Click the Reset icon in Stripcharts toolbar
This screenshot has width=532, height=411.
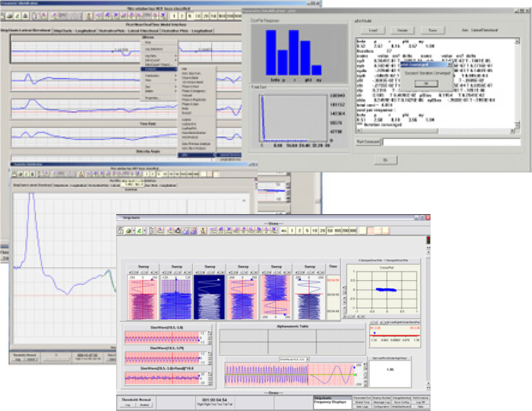[160, 231]
